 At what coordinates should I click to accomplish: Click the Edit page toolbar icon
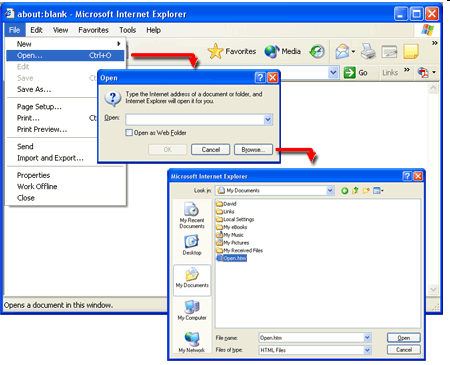389,52
